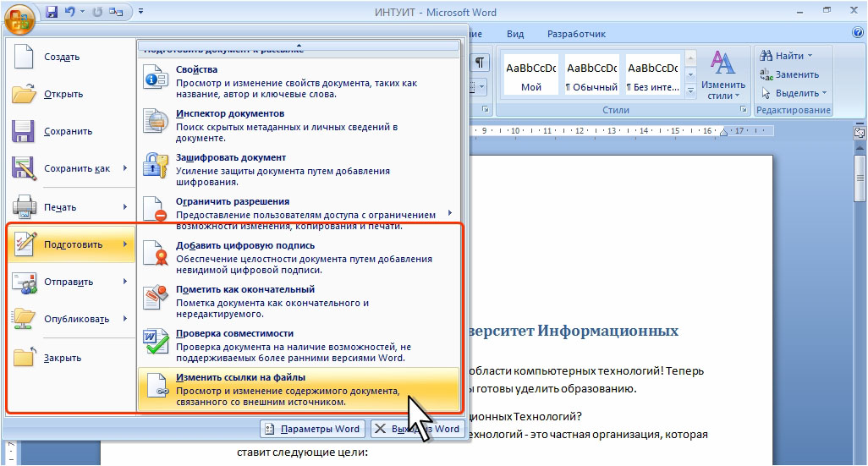Choose Сохранить in the Office menu
Screen dimensions: 868x466
71,131
